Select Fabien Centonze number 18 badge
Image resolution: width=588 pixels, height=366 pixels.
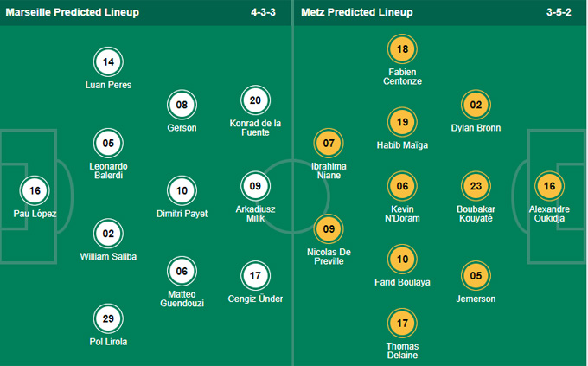402,49
